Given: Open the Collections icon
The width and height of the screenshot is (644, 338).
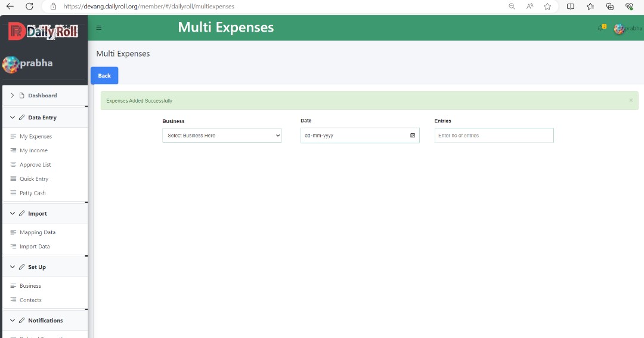Looking at the screenshot, I should pos(610,6).
